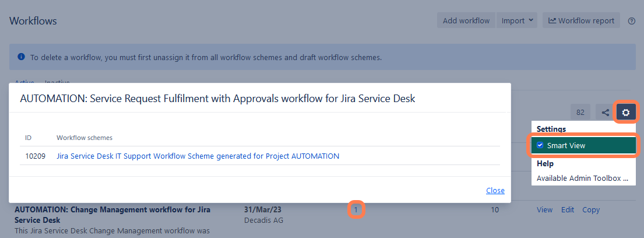Copy the Change Management workflow
This screenshot has width=644, height=238.
[x=591, y=210]
